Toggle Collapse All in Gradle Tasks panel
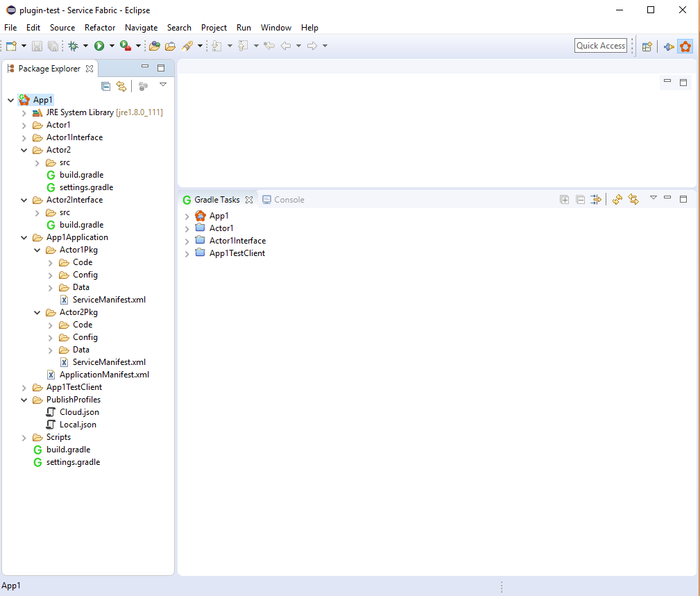The image size is (700, 596). [x=580, y=199]
